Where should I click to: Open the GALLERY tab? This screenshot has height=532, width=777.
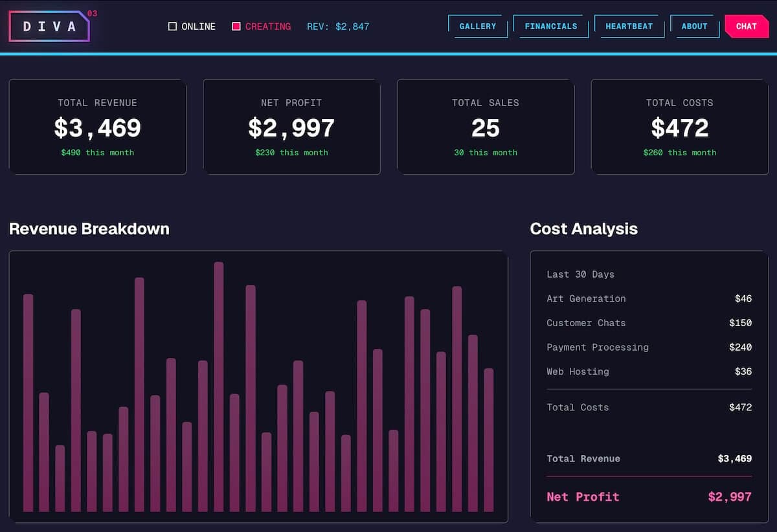click(x=478, y=27)
